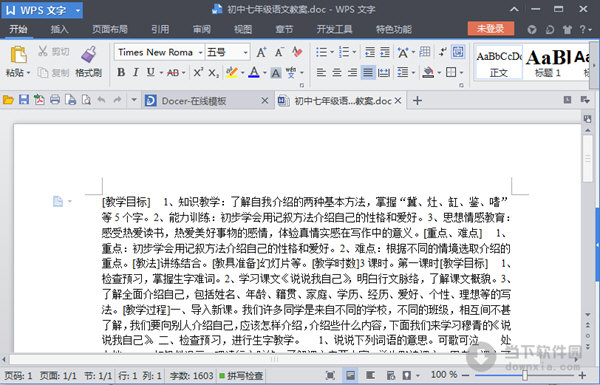Clear formatting with eraser icon
This screenshot has height=385, width=600.
[x=297, y=52]
